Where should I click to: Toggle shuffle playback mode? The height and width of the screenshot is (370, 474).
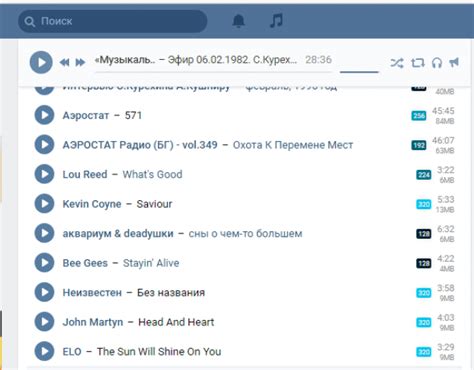coord(397,63)
